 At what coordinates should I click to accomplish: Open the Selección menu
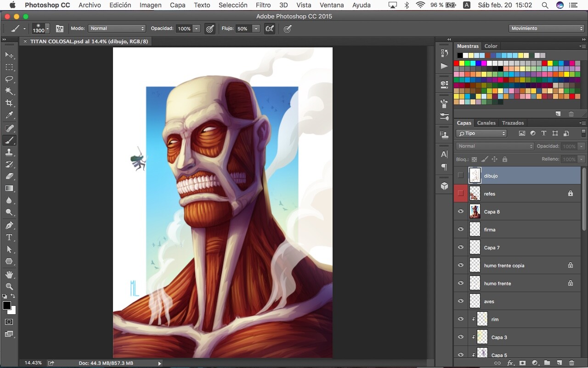click(x=233, y=5)
